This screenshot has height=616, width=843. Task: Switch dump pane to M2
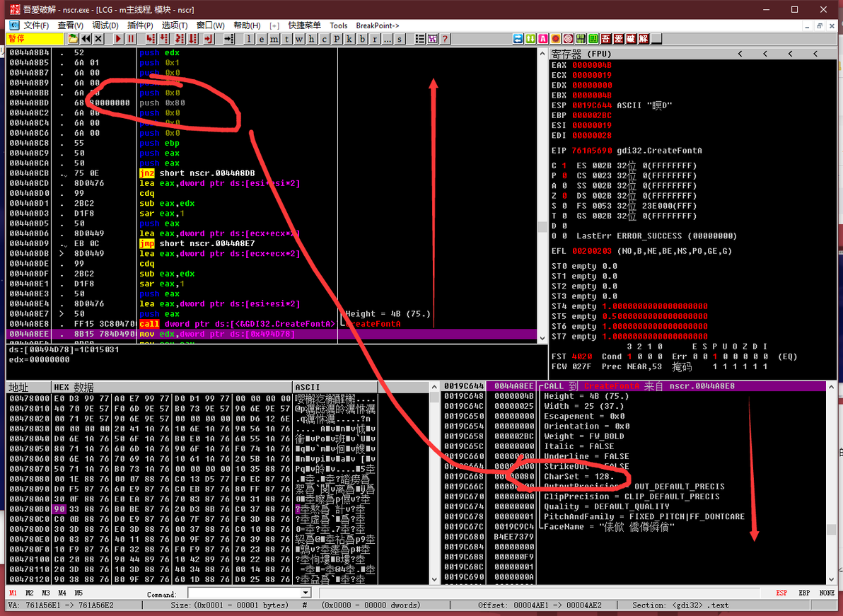(x=30, y=593)
